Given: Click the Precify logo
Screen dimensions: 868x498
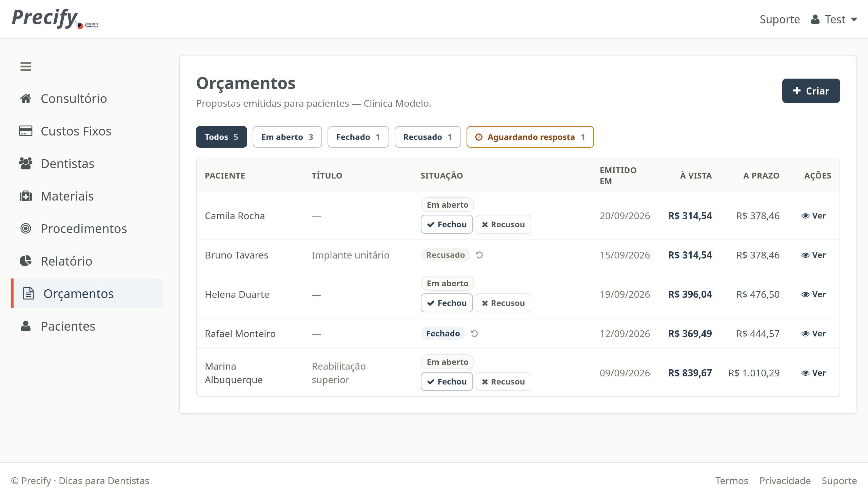Looking at the screenshot, I should pyautogui.click(x=55, y=19).
